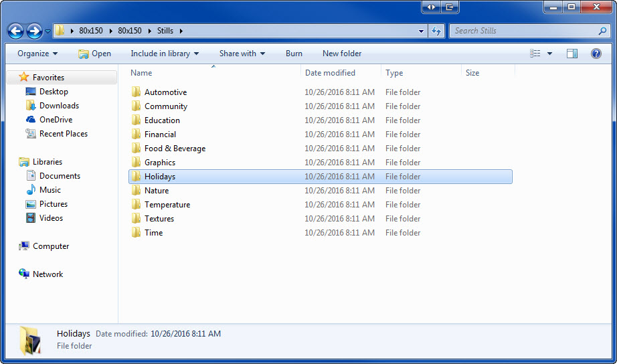Viewport: 617px width, 364px height.
Task: Click the folder icon in address bar
Action: 60,30
